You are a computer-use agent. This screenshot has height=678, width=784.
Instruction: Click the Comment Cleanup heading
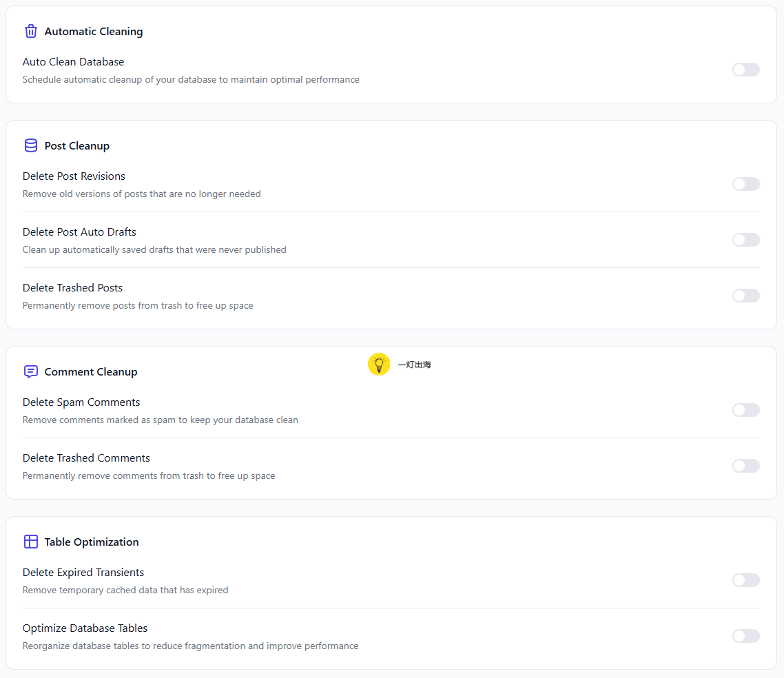91,372
